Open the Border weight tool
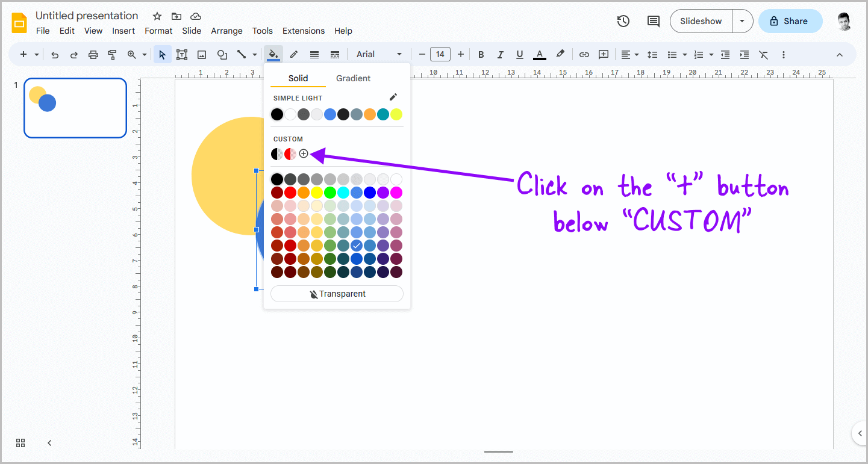Screen dimensions: 868x464 point(314,54)
